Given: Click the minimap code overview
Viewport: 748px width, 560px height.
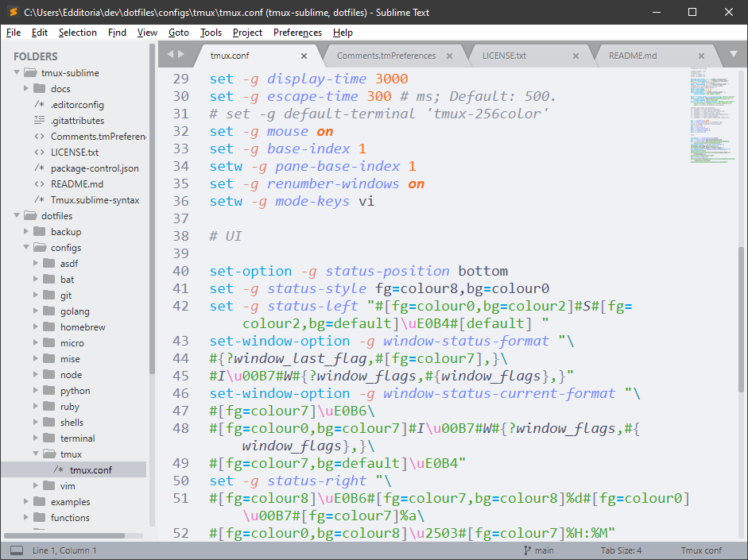Looking at the screenshot, I should [x=712, y=116].
